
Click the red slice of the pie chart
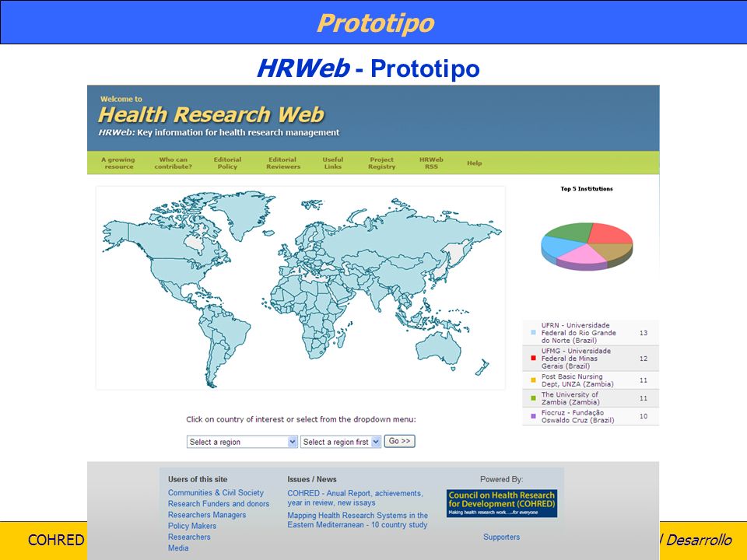click(611, 234)
